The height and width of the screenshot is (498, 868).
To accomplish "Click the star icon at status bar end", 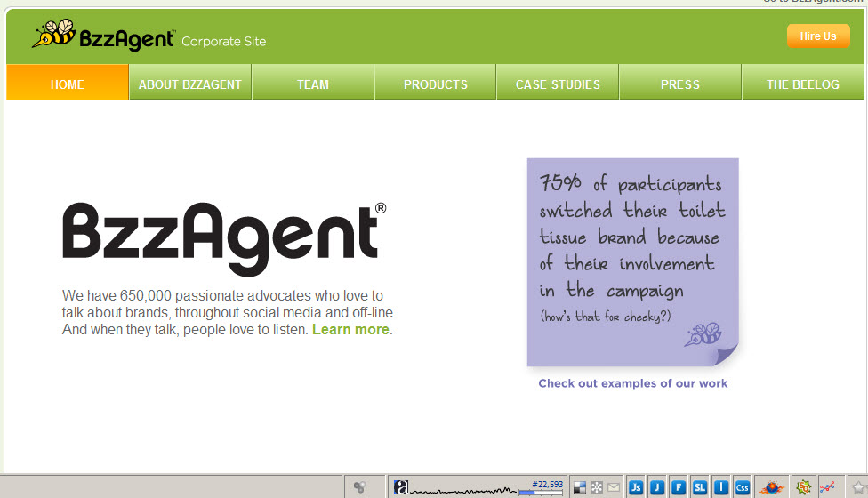I will [x=857, y=486].
